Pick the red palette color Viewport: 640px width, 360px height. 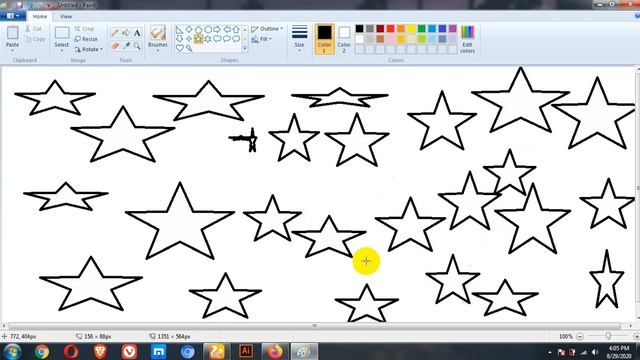[391, 29]
